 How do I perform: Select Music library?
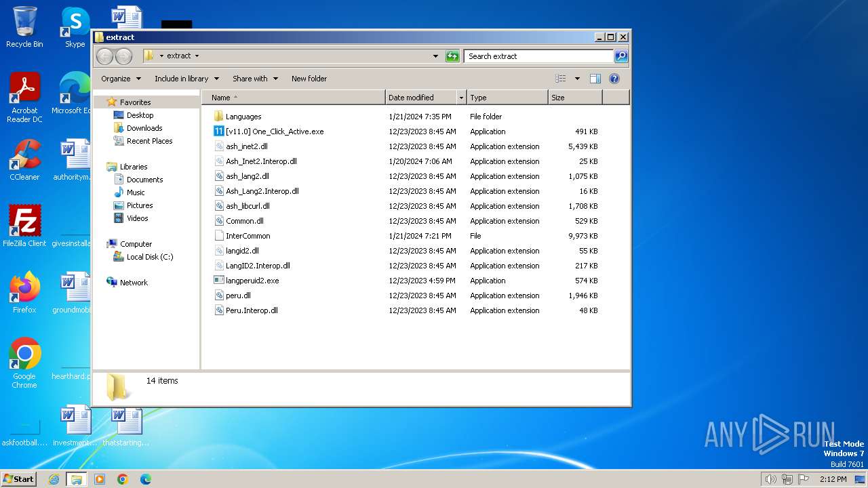click(136, 192)
